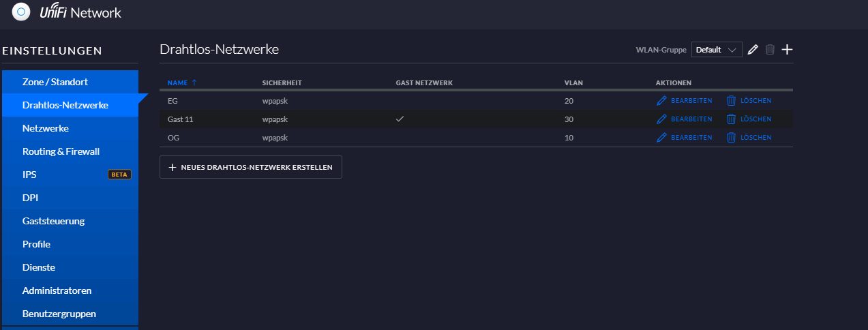
Task: Select IPS beta menu item
Action: [30, 175]
